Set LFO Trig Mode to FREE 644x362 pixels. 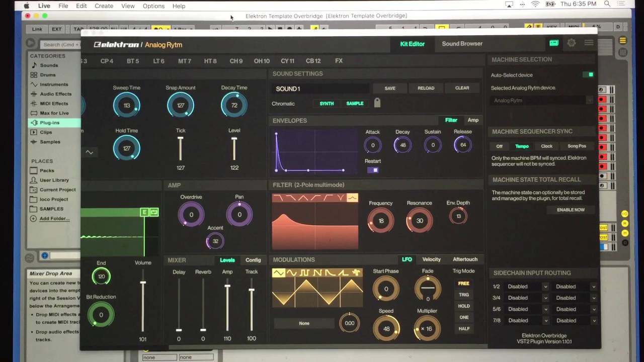tap(463, 284)
